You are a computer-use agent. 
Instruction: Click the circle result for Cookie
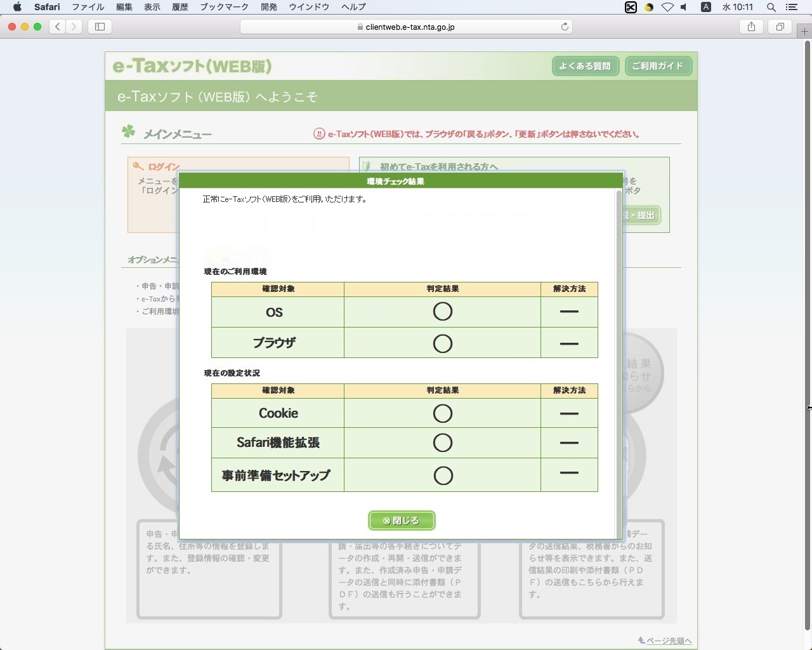[x=443, y=414]
